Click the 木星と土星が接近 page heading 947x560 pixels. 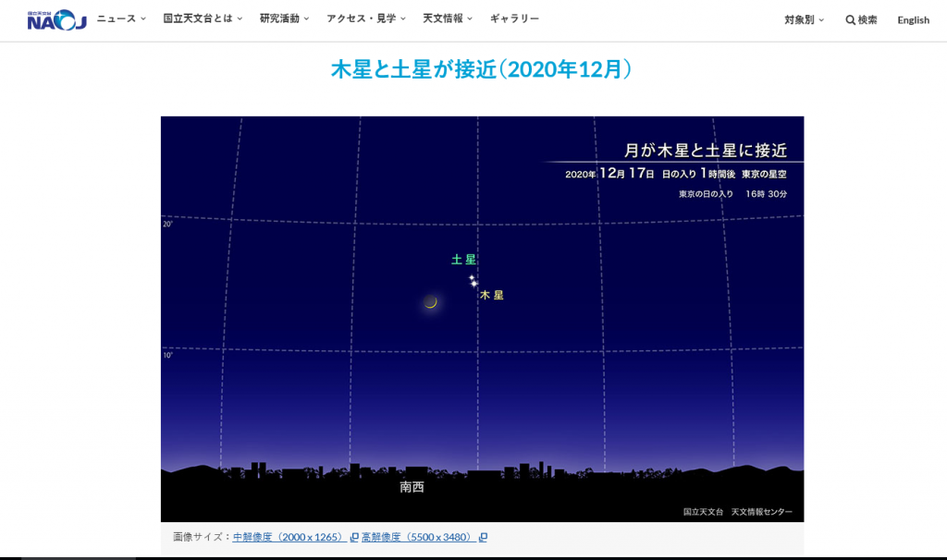click(x=481, y=69)
